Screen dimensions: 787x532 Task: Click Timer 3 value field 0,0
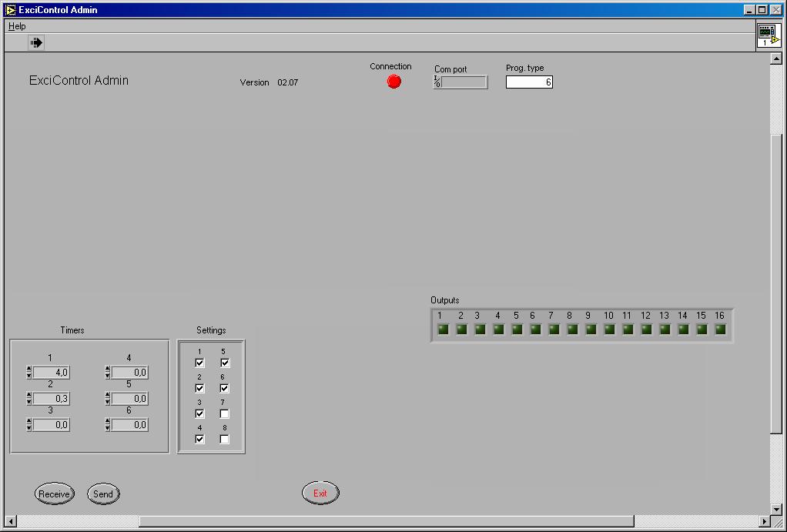pos(51,424)
